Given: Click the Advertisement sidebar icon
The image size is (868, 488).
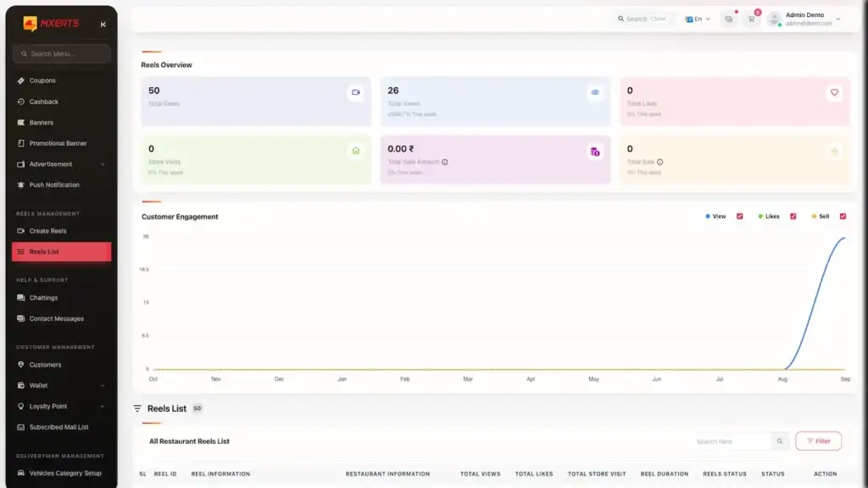Looking at the screenshot, I should tap(21, 164).
